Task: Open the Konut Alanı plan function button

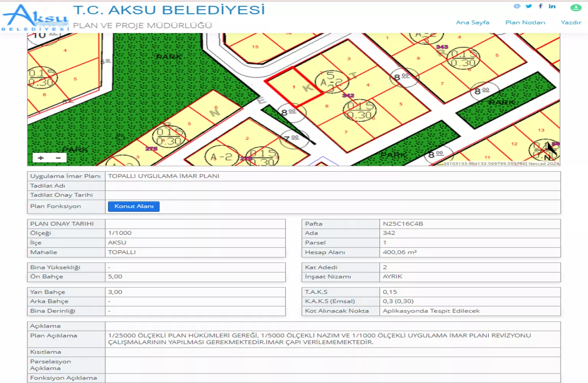Action: 133,206
